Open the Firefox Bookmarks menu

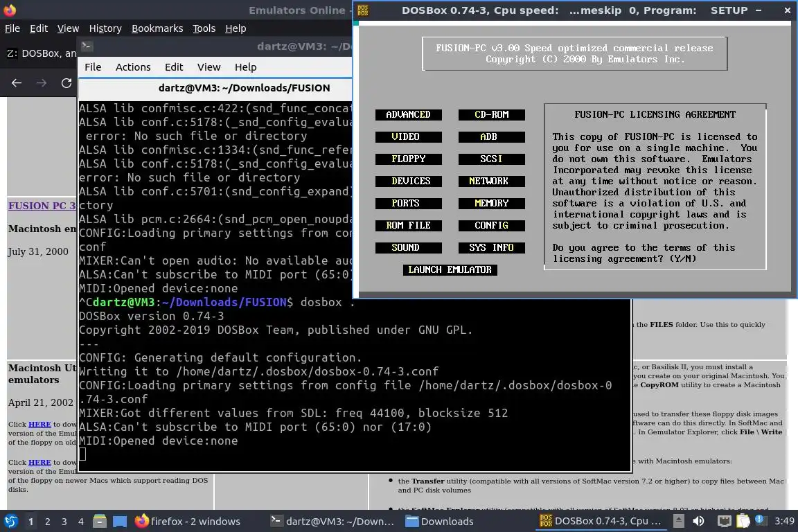tap(157, 28)
